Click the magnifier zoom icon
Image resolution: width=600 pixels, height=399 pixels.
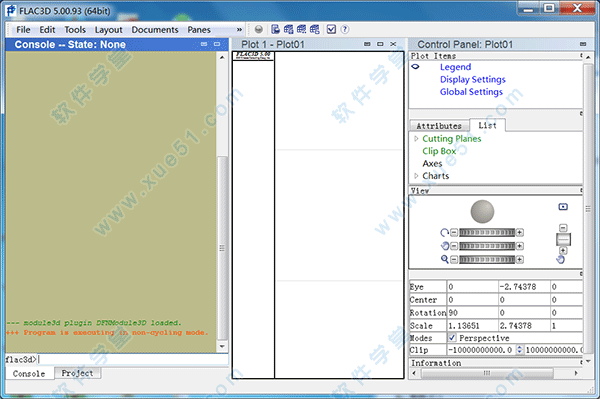coord(445,259)
